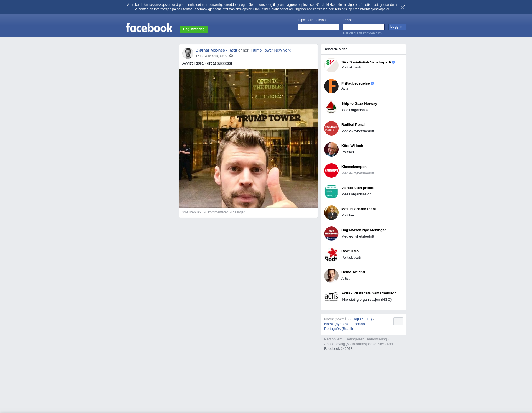Viewport: 532px width, 413px height.
Task: Open Rødt Oslo page name
Action: point(350,251)
